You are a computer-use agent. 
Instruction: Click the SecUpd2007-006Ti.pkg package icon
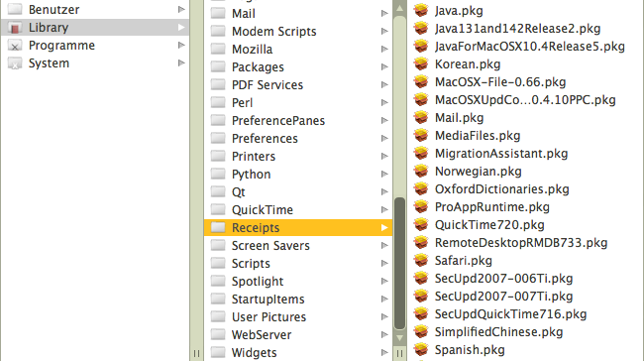(x=421, y=279)
